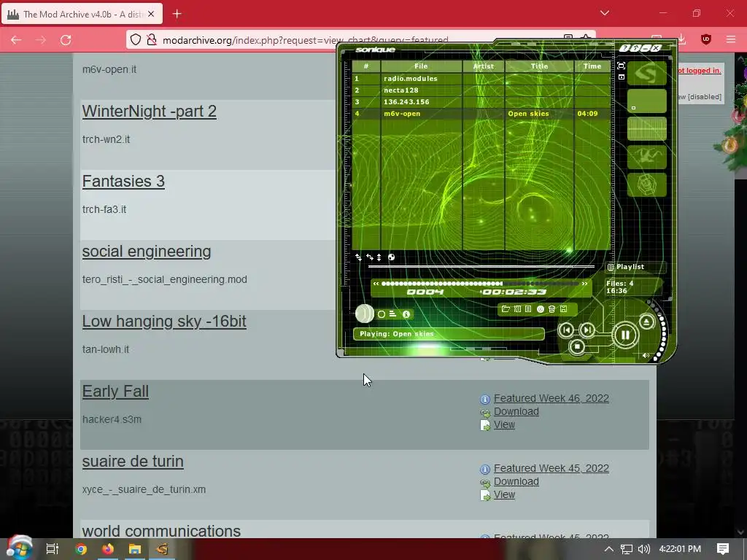Click the speaker volume icon in Sonique
The height and width of the screenshot is (560, 747).
coord(646,355)
